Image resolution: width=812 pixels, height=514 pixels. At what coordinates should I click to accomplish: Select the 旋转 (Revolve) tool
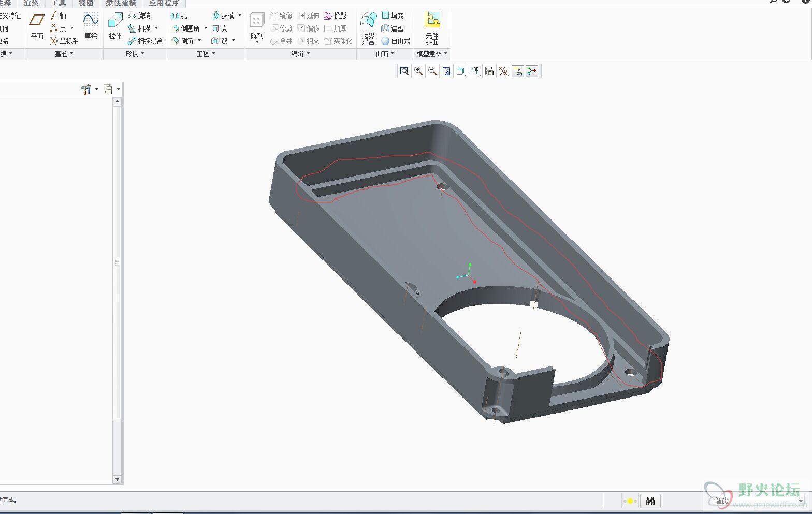139,16
